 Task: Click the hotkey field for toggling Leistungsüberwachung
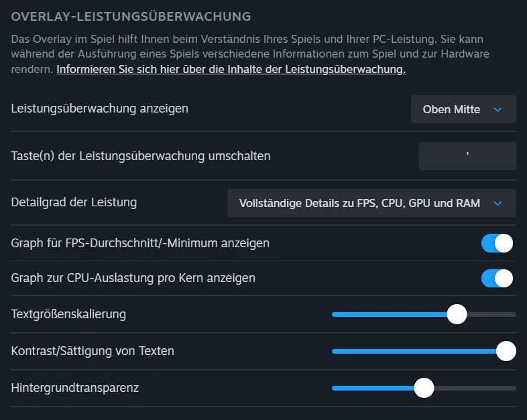[467, 156]
